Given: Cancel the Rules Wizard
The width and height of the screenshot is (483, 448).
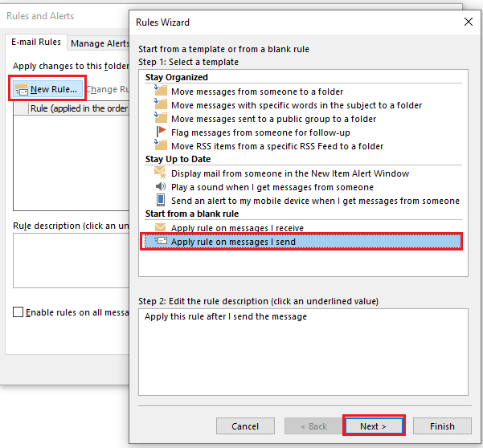Looking at the screenshot, I should click(x=245, y=426).
